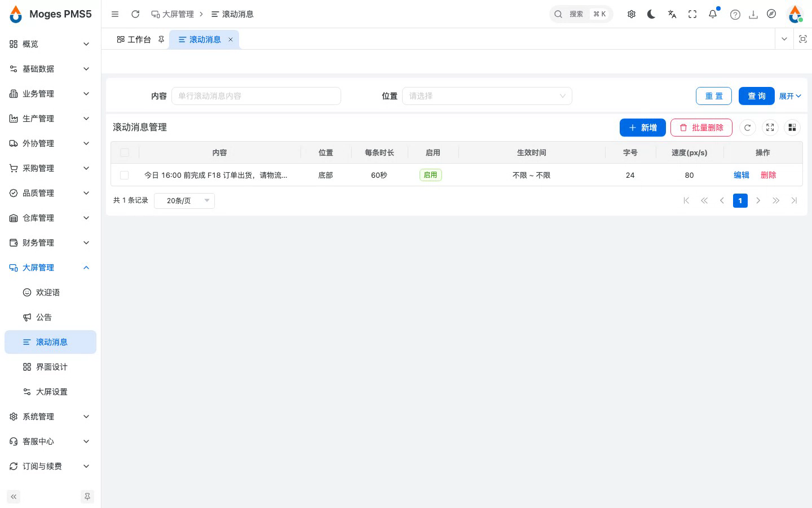Click the tab content maximize icon

tap(803, 39)
